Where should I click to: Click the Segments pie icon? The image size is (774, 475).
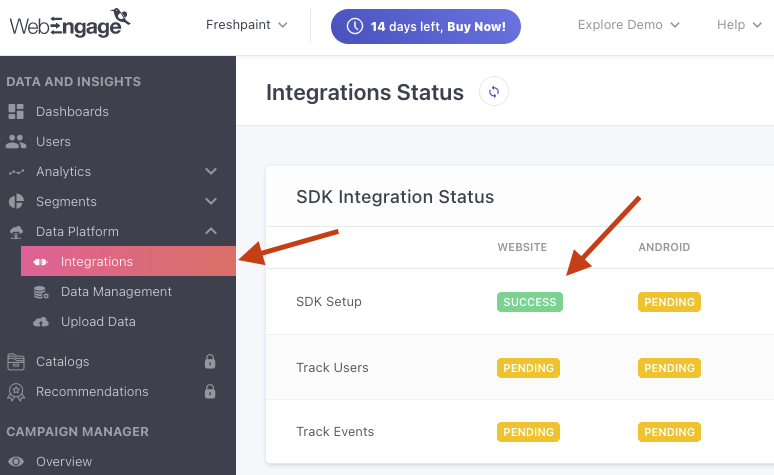[16, 201]
